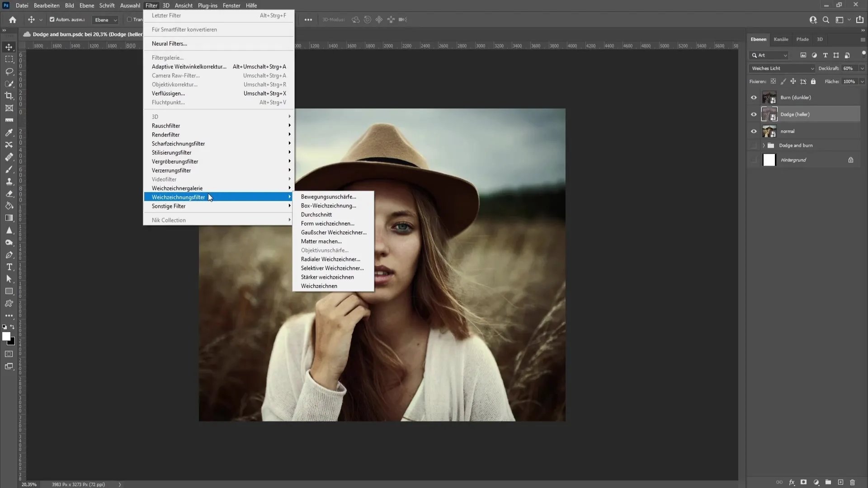Toggle visibility of Dodge (heller) layer
Screen dimensions: 868x488
pyautogui.click(x=754, y=114)
